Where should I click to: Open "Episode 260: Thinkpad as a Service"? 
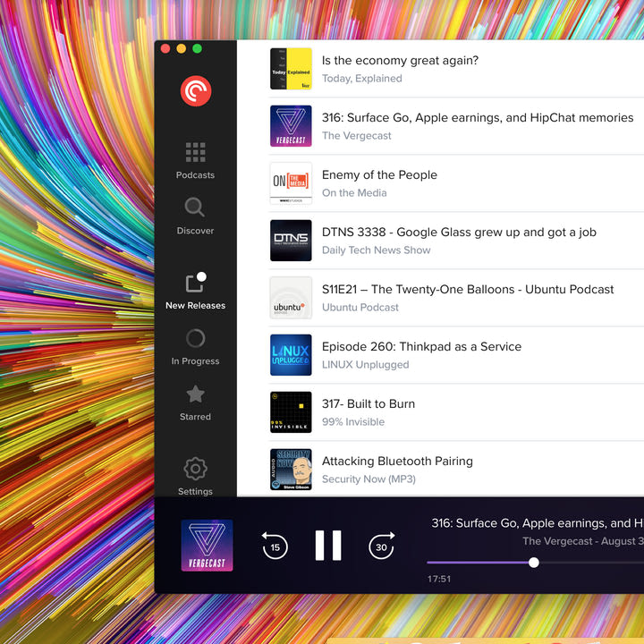click(421, 347)
